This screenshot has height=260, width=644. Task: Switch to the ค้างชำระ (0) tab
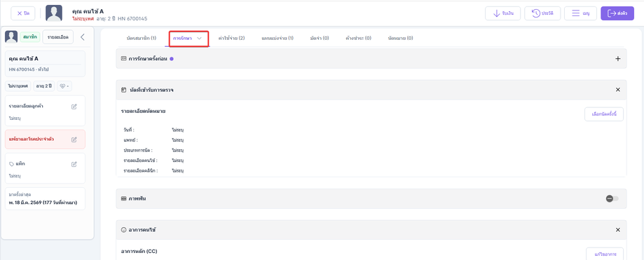coord(359,39)
